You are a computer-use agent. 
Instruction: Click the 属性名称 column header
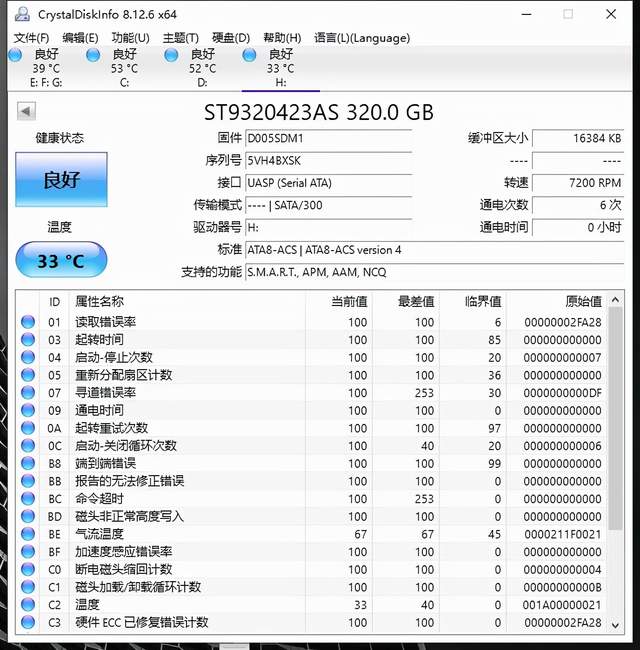pos(100,301)
